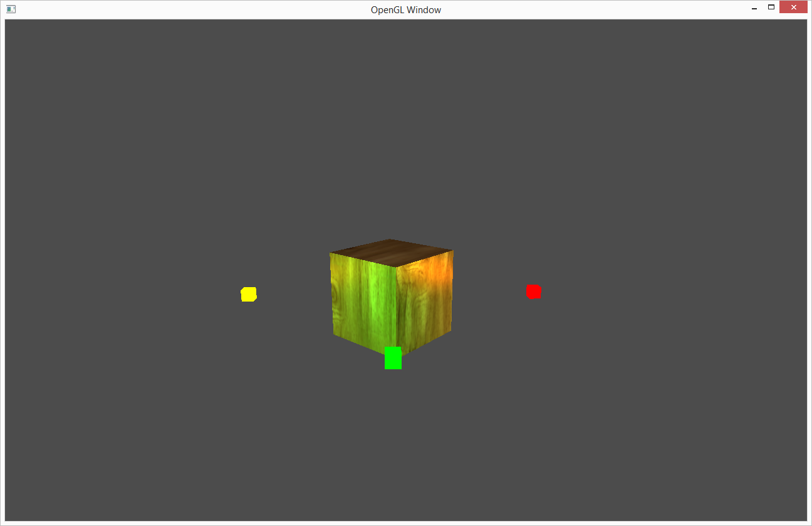This screenshot has width=812, height=526.
Task: Click the empty space between yellow cube and textured cube
Action: click(x=288, y=295)
